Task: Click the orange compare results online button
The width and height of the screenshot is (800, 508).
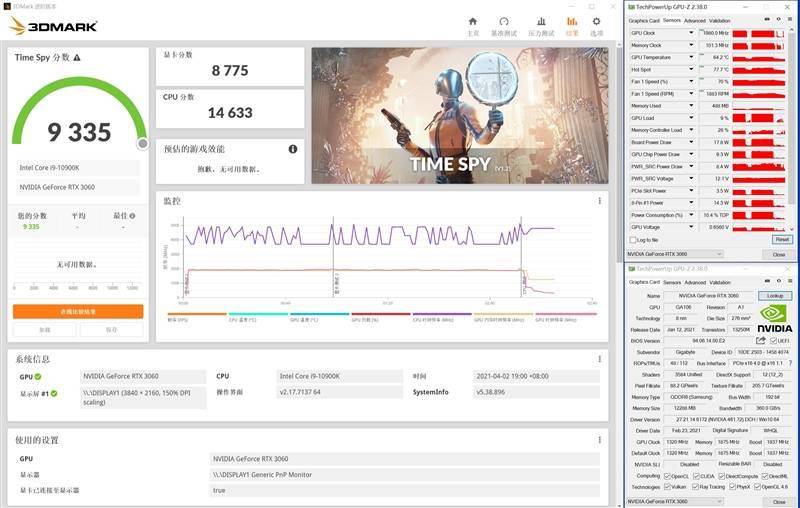Action: (x=78, y=312)
